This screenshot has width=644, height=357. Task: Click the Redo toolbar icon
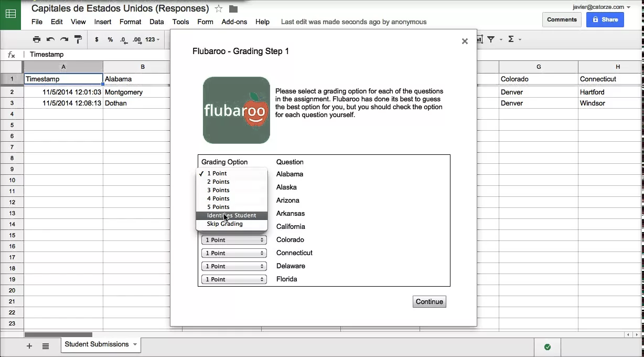tap(64, 39)
